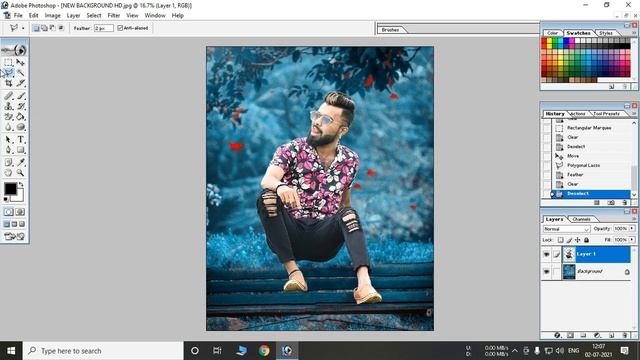Select the Slice tool
640x360 pixels.
(20, 83)
